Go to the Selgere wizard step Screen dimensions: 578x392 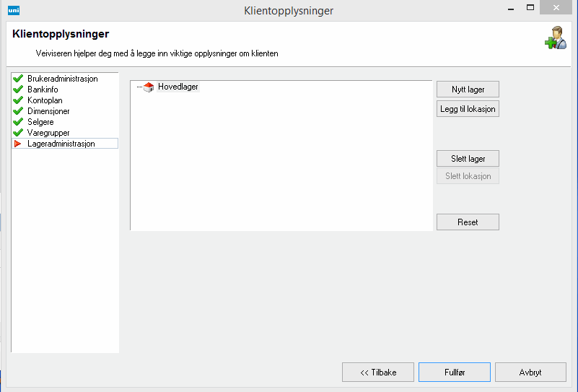pos(40,122)
